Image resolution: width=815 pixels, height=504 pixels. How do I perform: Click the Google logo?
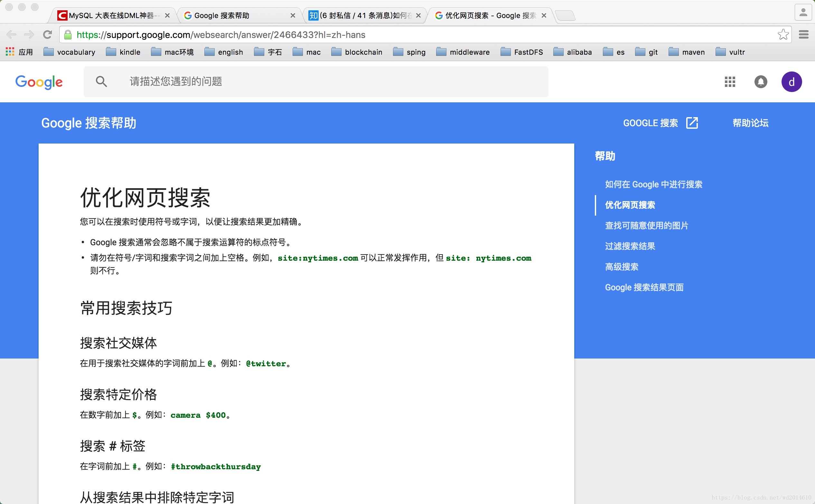click(39, 82)
